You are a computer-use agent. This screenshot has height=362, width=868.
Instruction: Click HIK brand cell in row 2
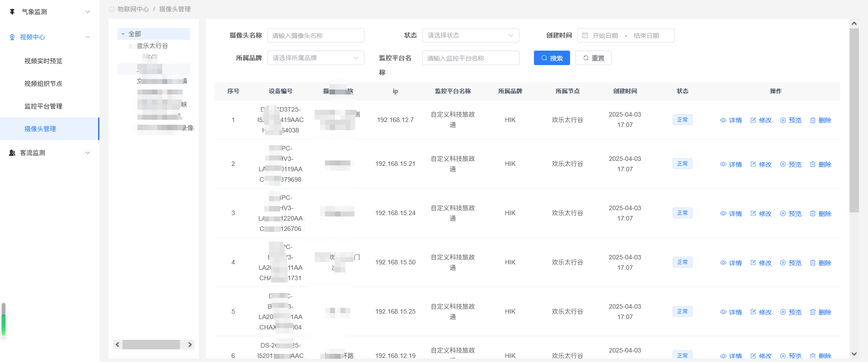[510, 164]
